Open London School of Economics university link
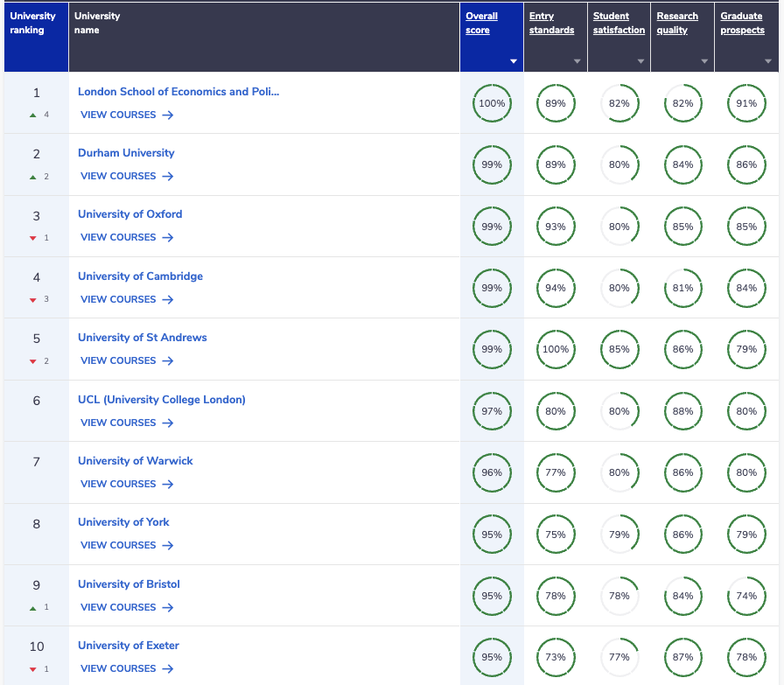784x685 pixels. point(178,92)
